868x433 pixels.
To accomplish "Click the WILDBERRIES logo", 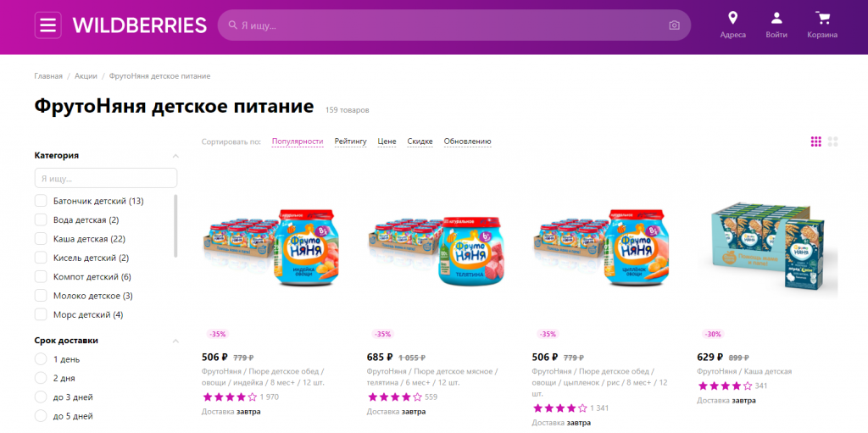I will coord(140,25).
